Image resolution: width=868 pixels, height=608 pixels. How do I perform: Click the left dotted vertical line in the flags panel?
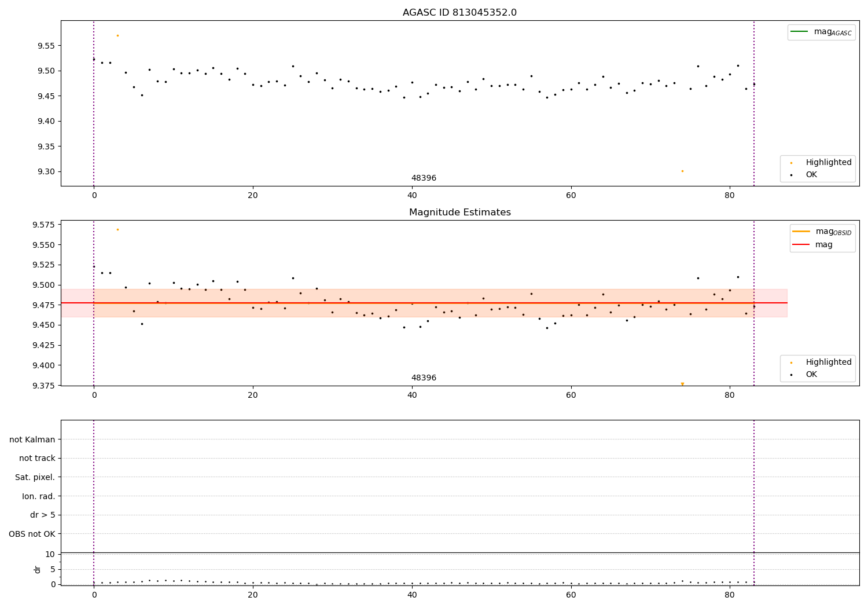tap(94, 486)
